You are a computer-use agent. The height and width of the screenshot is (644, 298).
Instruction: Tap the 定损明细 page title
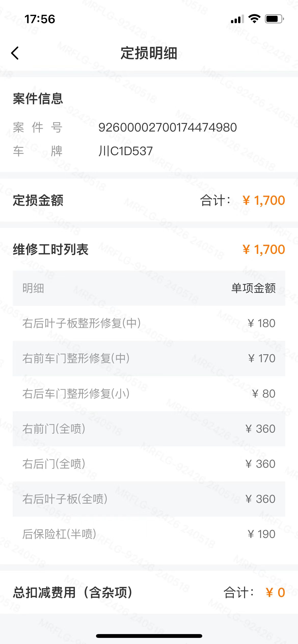click(149, 53)
